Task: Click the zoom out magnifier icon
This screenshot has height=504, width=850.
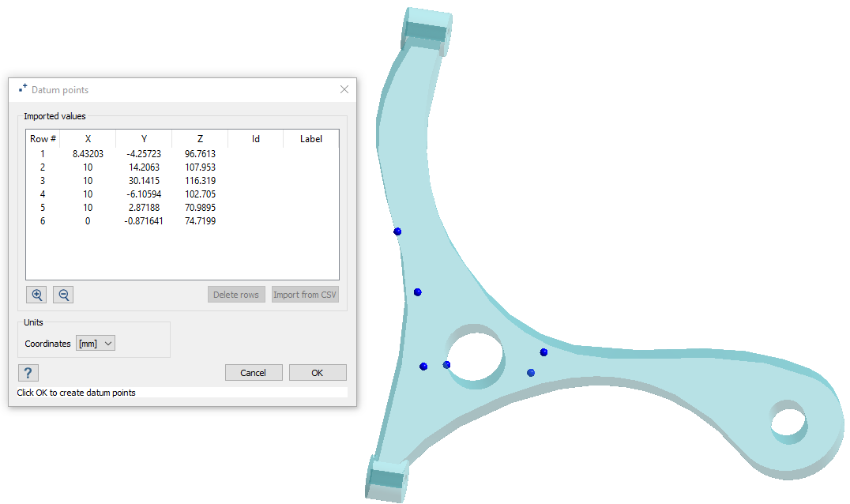Action: tap(63, 295)
